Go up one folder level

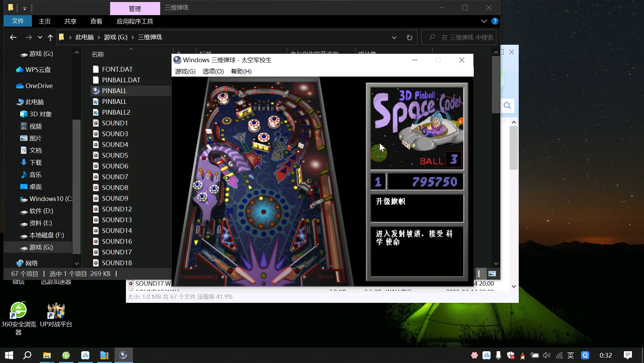tap(50, 37)
